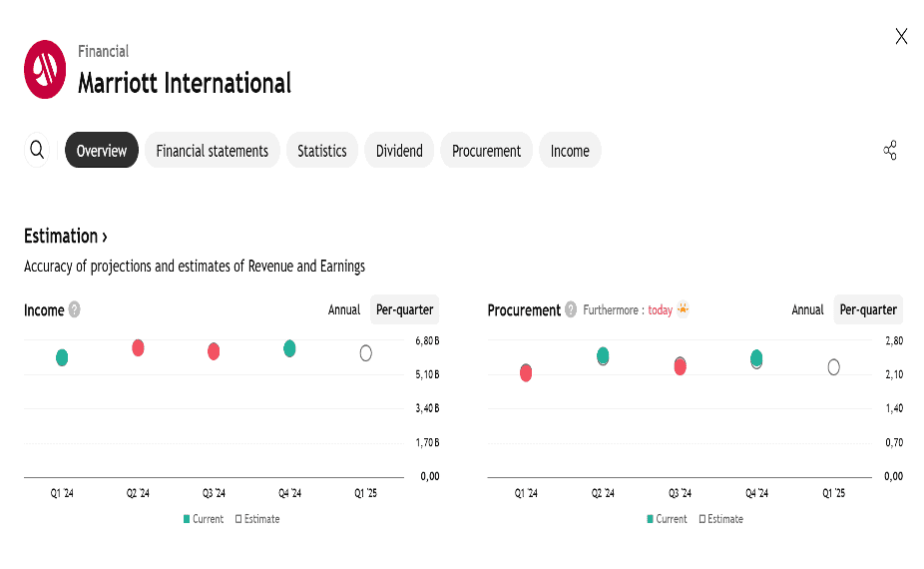Close the Marriott International panel
The height and width of the screenshot is (569, 924).
pyautogui.click(x=901, y=37)
